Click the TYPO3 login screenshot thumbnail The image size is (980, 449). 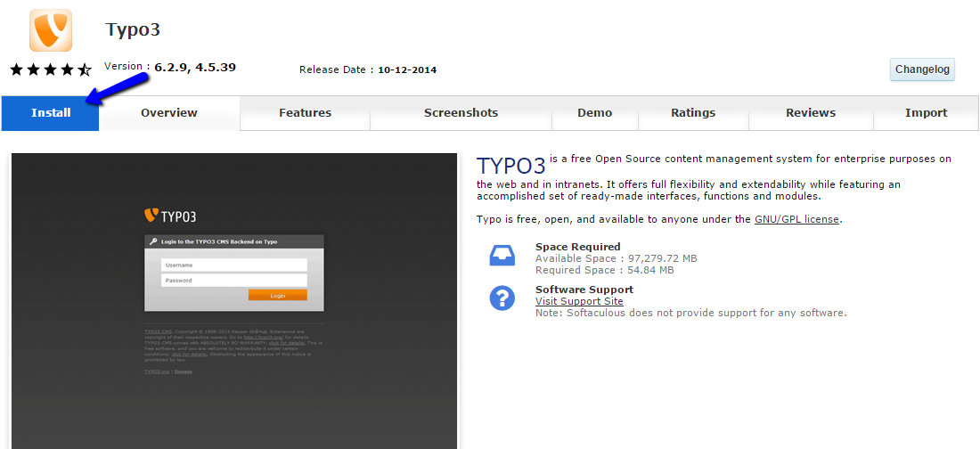pos(235,301)
